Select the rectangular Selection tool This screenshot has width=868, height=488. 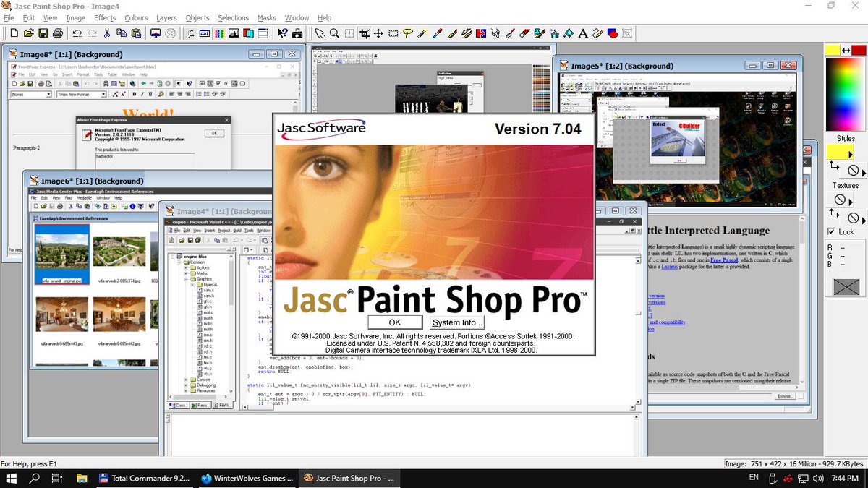(x=393, y=33)
